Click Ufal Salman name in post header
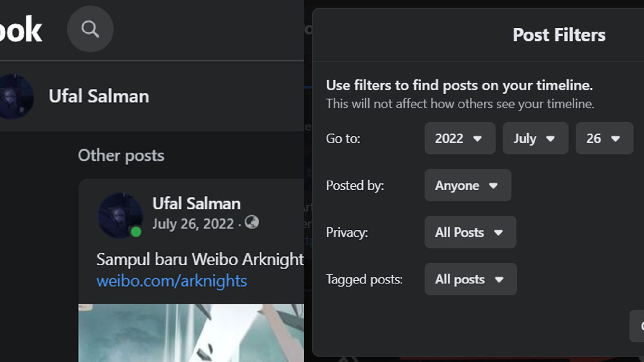Viewport: 644px width, 362px height. (x=196, y=204)
